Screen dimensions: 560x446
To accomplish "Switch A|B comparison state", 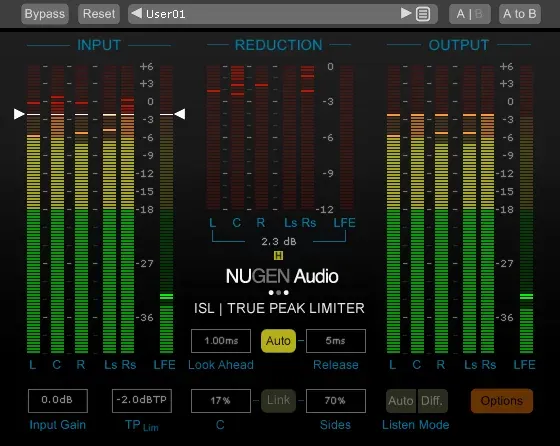I will 470,14.
